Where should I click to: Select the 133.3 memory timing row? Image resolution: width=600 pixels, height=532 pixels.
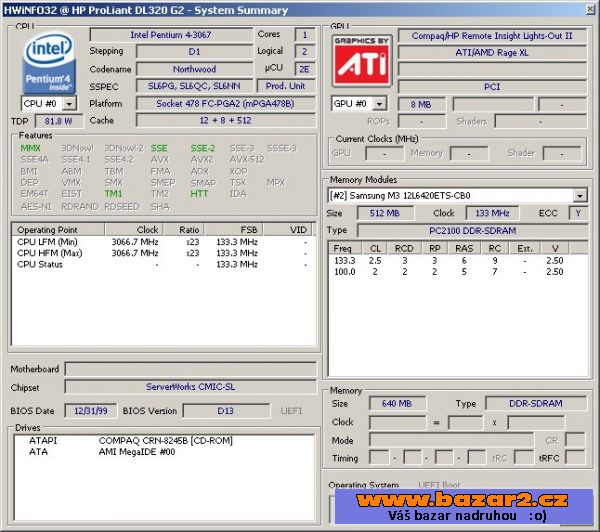pyautogui.click(x=458, y=261)
